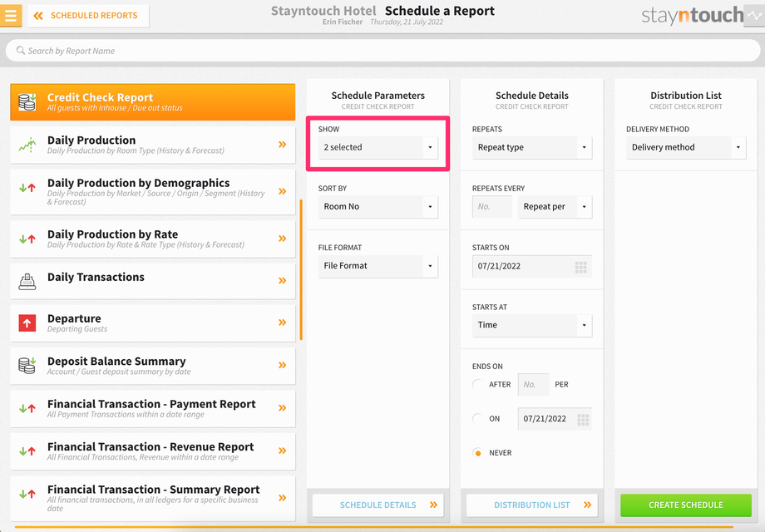Open Financial Transaction Payment Report chevron
765x532 pixels.
[282, 407]
